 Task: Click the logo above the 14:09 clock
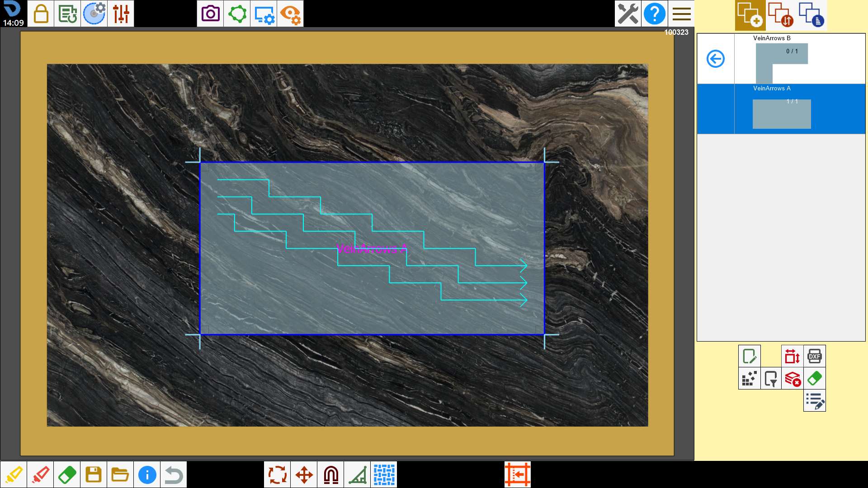click(x=13, y=9)
